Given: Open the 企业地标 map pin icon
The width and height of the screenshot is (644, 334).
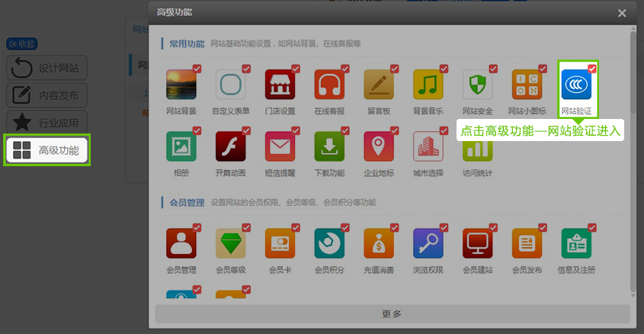Looking at the screenshot, I should point(379,146).
